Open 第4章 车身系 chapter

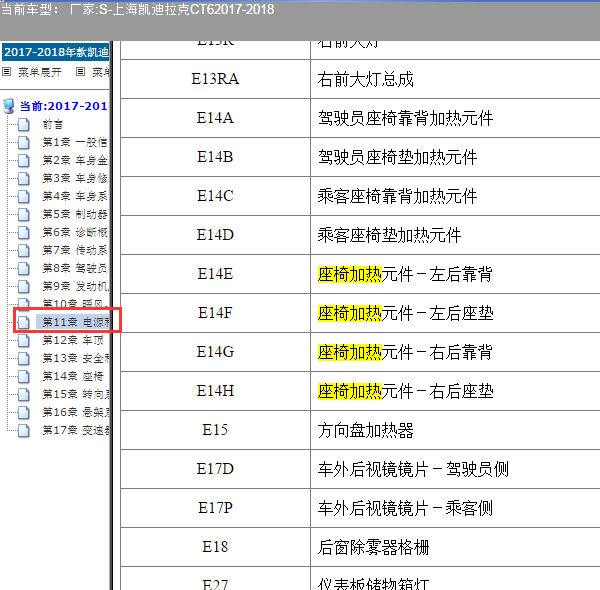pos(75,196)
